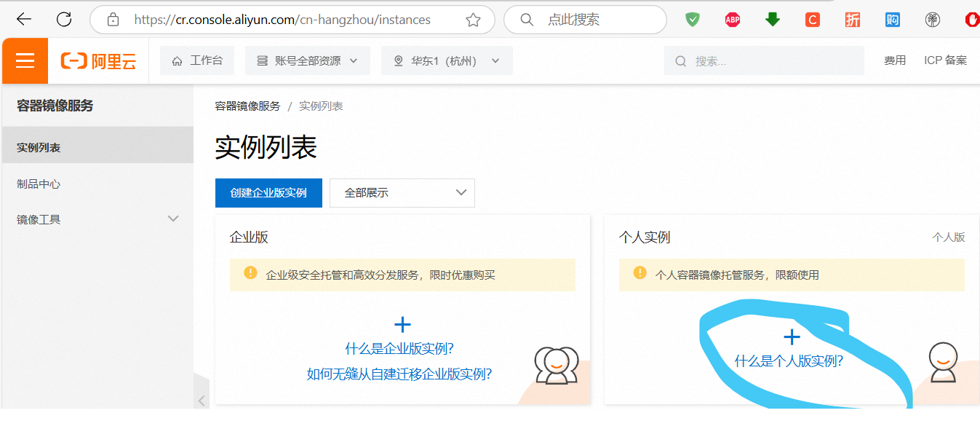Click the 阿里云 logo
Image resolution: width=980 pixels, height=429 pixels.
(x=98, y=61)
